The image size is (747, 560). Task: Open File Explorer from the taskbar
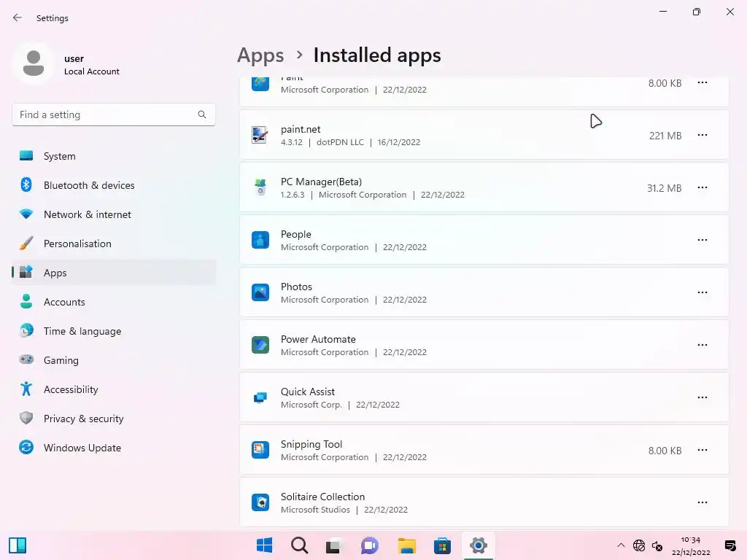(x=407, y=545)
